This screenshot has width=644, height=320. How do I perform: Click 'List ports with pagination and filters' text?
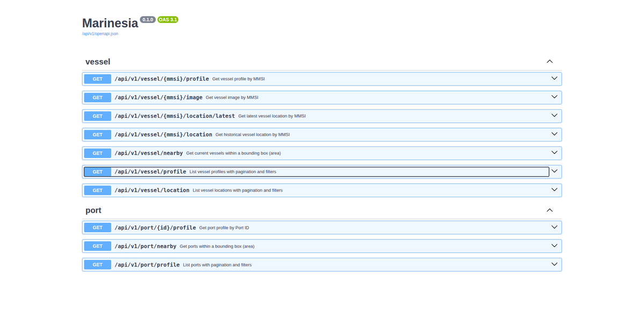coord(217,265)
